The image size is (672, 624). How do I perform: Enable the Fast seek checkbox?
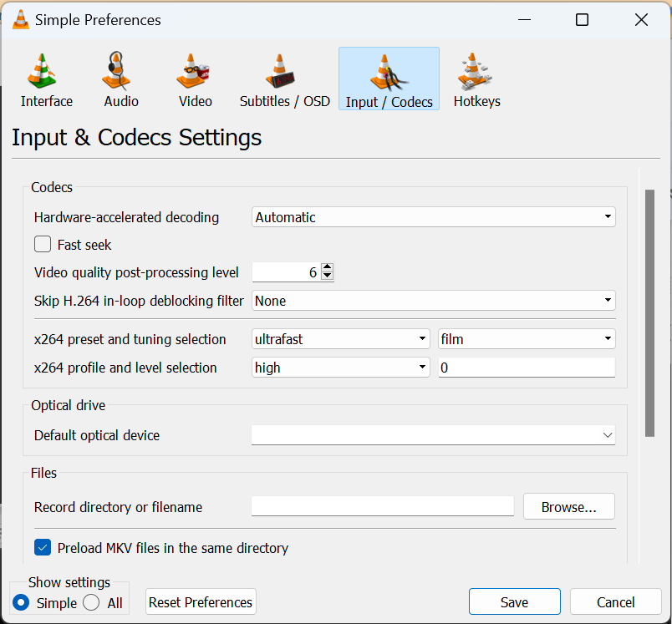tap(42, 244)
